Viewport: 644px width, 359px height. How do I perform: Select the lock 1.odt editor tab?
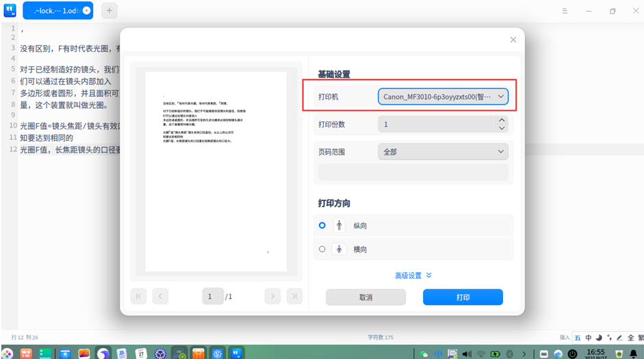pyautogui.click(x=57, y=11)
